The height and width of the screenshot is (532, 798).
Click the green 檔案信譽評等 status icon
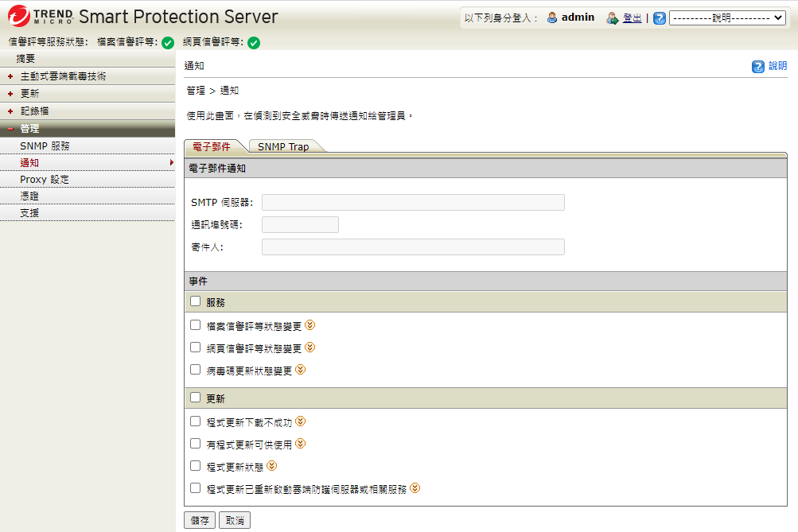click(x=168, y=43)
